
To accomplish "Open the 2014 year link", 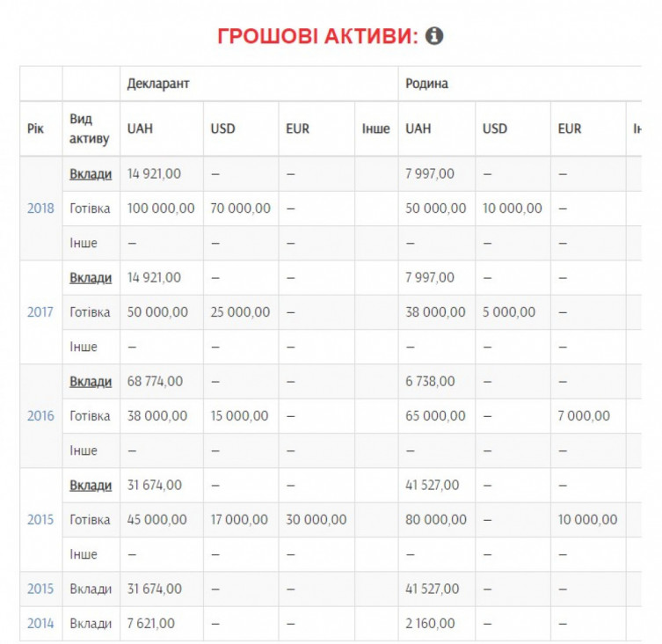I will coord(40,624).
